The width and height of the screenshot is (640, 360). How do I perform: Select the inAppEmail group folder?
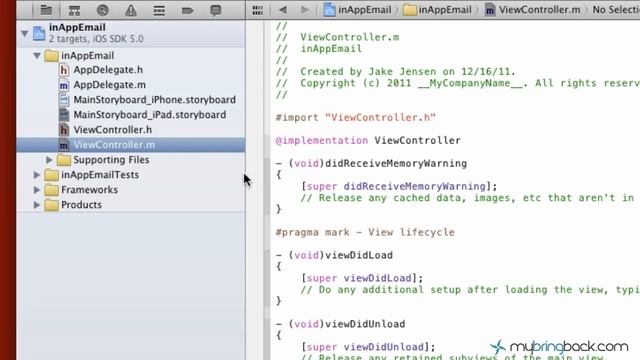87,56
